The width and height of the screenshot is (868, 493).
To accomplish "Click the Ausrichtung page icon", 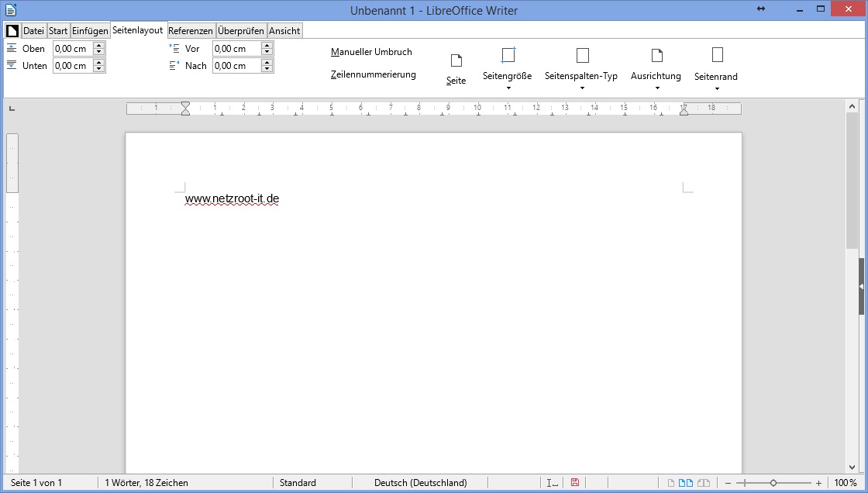I will [x=656, y=55].
